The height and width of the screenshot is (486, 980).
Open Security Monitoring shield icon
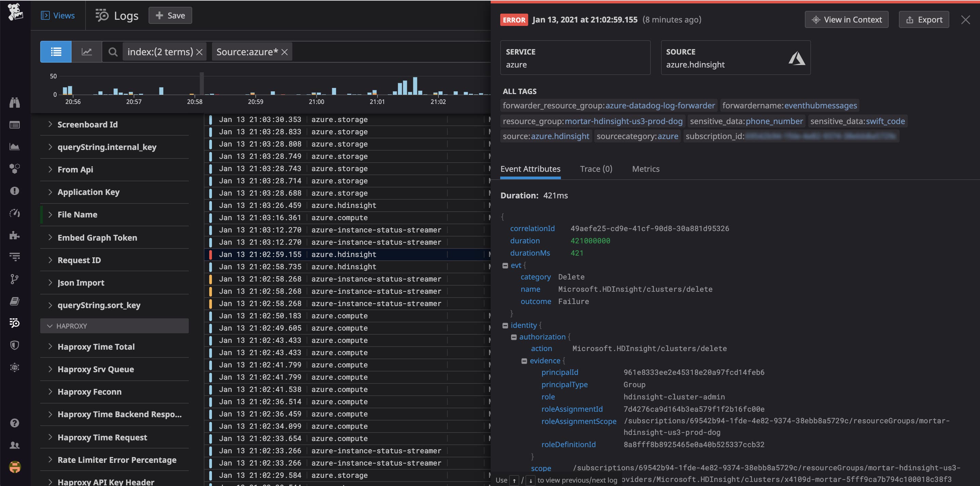coord(14,345)
